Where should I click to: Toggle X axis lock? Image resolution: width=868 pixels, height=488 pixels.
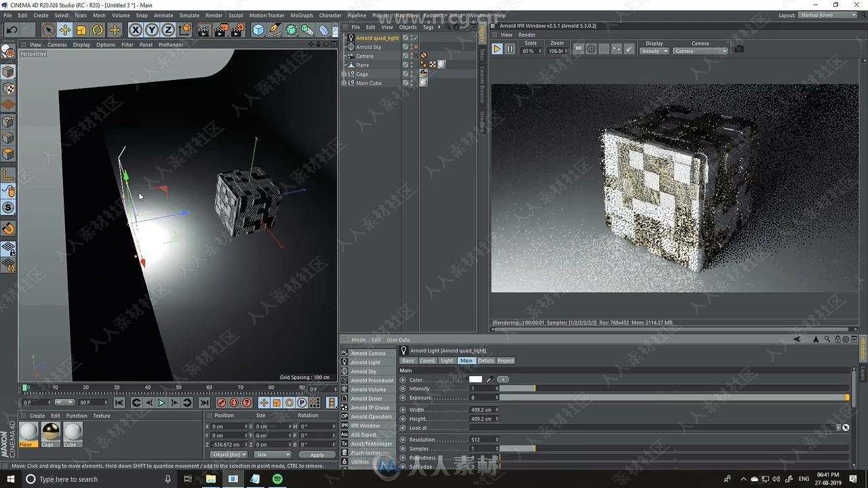click(x=135, y=30)
